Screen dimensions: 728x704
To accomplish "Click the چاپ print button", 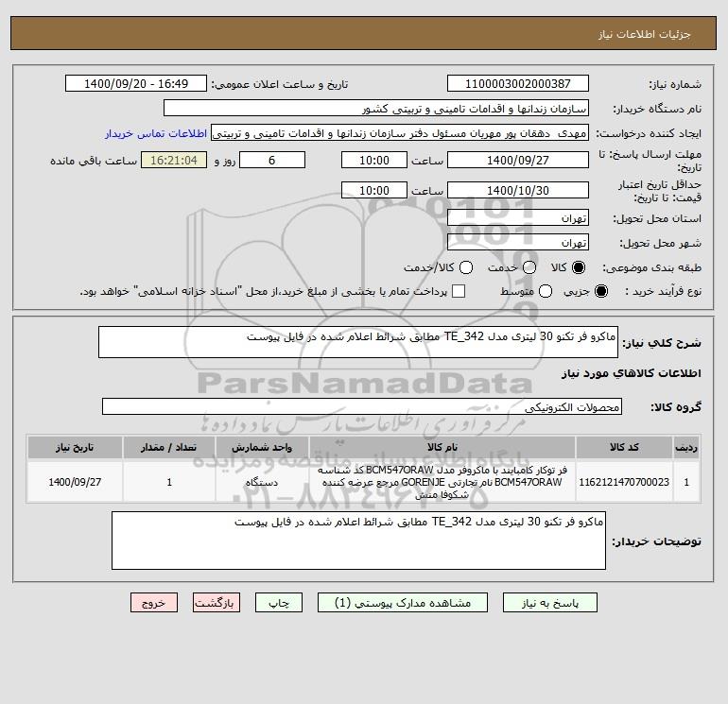I will point(279,603).
